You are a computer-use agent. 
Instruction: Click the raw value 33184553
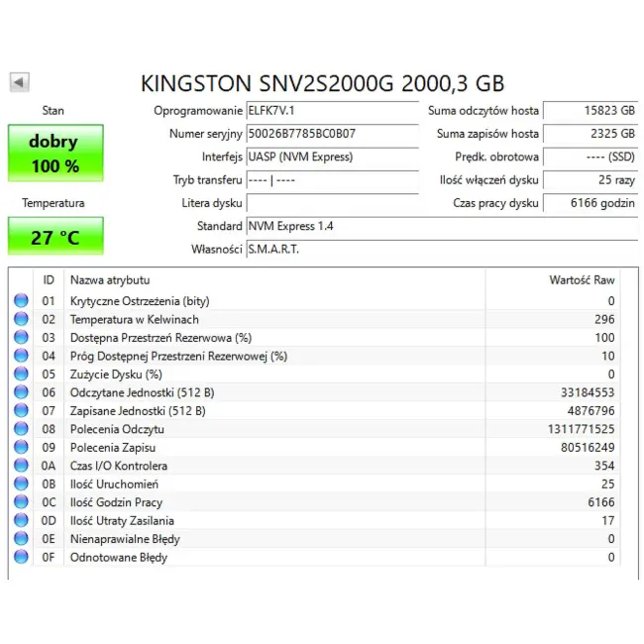point(588,392)
